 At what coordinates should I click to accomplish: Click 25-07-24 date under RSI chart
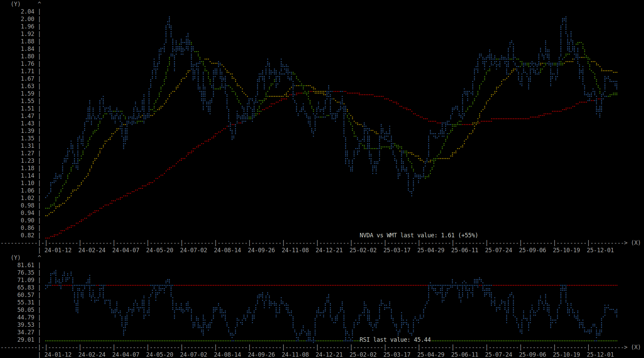(499, 355)
